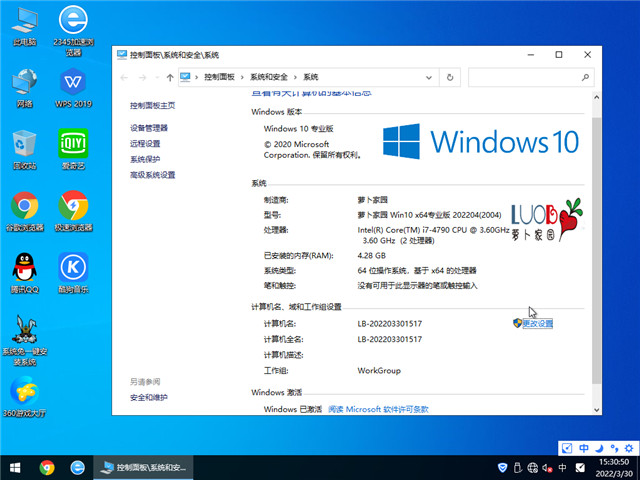Click the Windows 10 专业版 edition text
Viewport: 640px width, 480px height.
[x=299, y=129]
